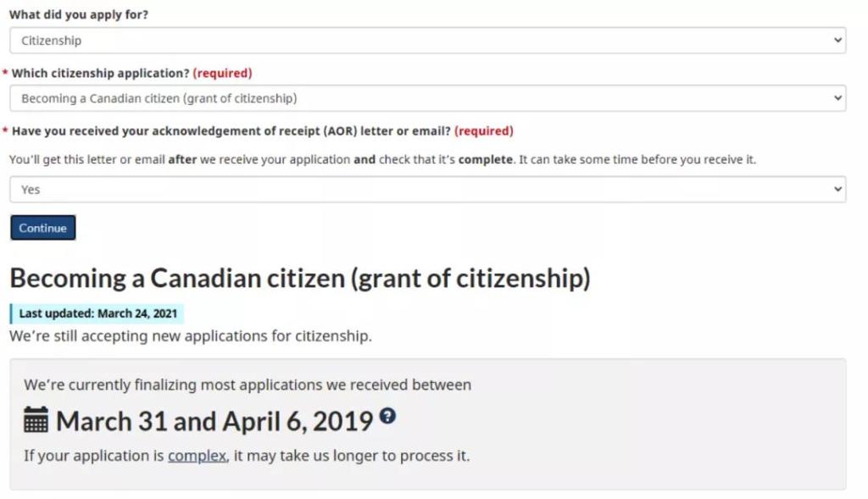Image resolution: width=868 pixels, height=499 pixels.
Task: Click '(required)' next to citizenship application label
Action: (222, 74)
